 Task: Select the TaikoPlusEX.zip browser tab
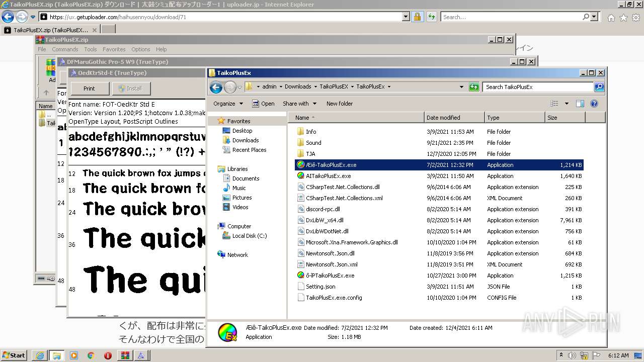(50, 30)
